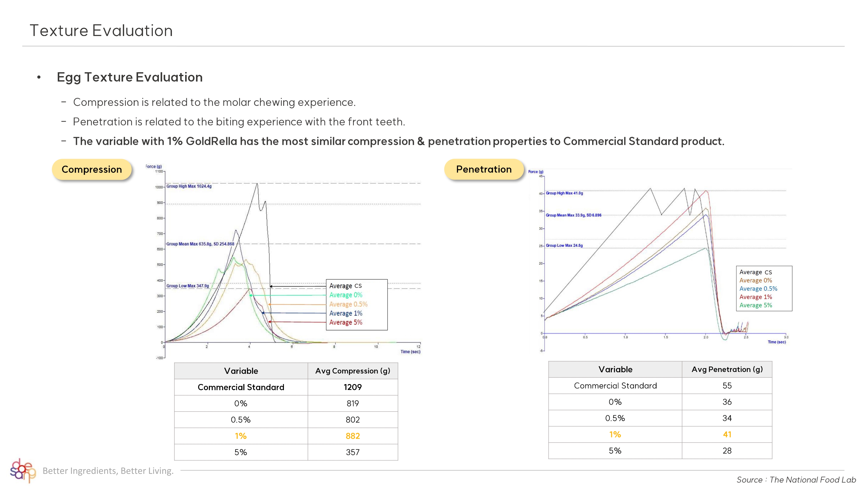
Task: Select the highlighted 882 compression value cell
Action: pyautogui.click(x=352, y=436)
